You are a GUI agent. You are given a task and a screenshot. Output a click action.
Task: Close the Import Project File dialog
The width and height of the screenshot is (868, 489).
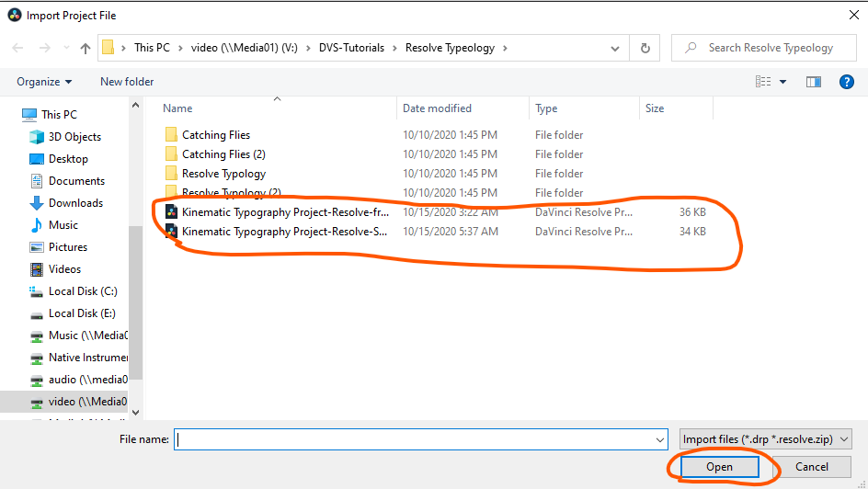pyautogui.click(x=854, y=16)
